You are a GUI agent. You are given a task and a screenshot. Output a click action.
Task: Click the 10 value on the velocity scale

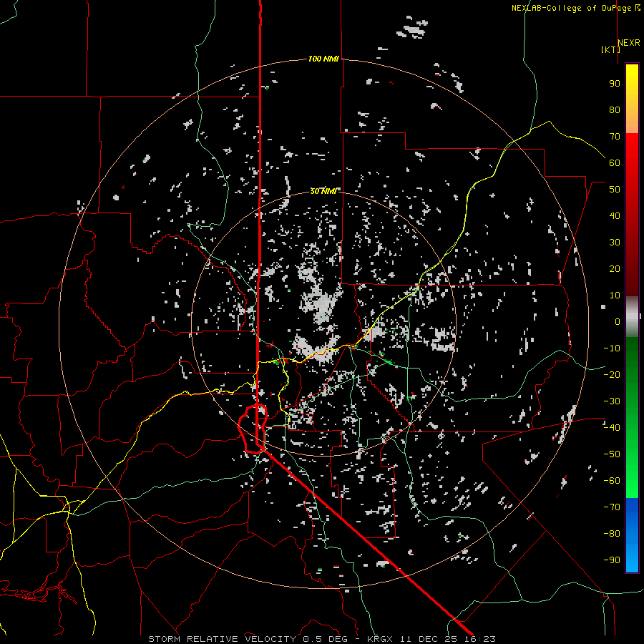pyautogui.click(x=615, y=296)
